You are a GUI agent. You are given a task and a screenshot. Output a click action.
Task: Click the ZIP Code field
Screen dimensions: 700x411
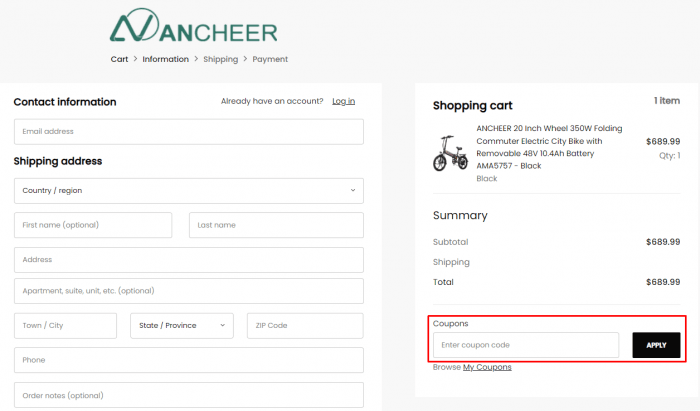(305, 326)
